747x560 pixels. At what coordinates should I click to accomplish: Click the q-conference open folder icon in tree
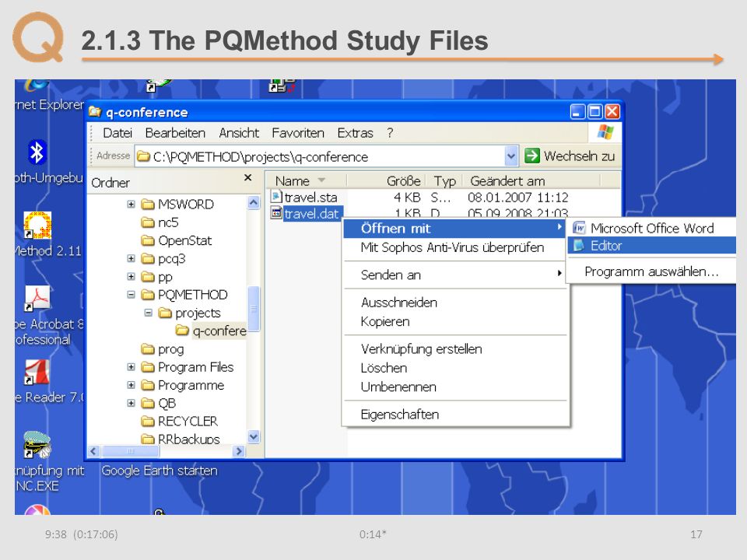(182, 331)
